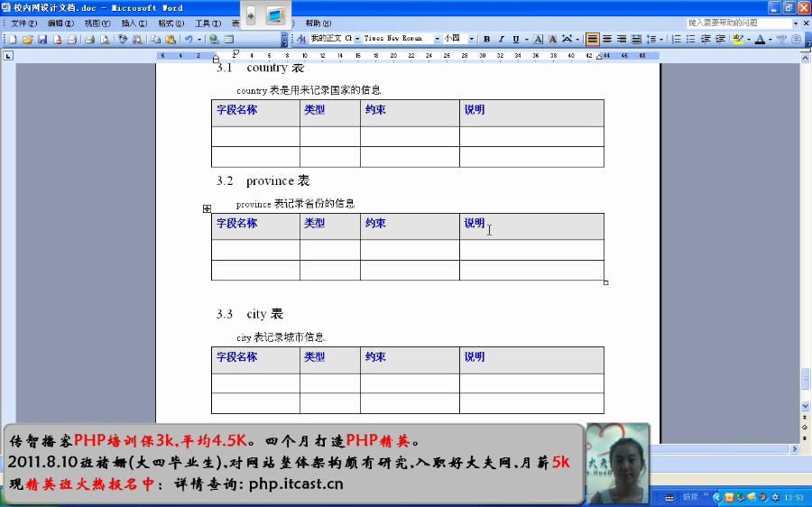
Task: Open the font size dropdown
Action: 472,39
